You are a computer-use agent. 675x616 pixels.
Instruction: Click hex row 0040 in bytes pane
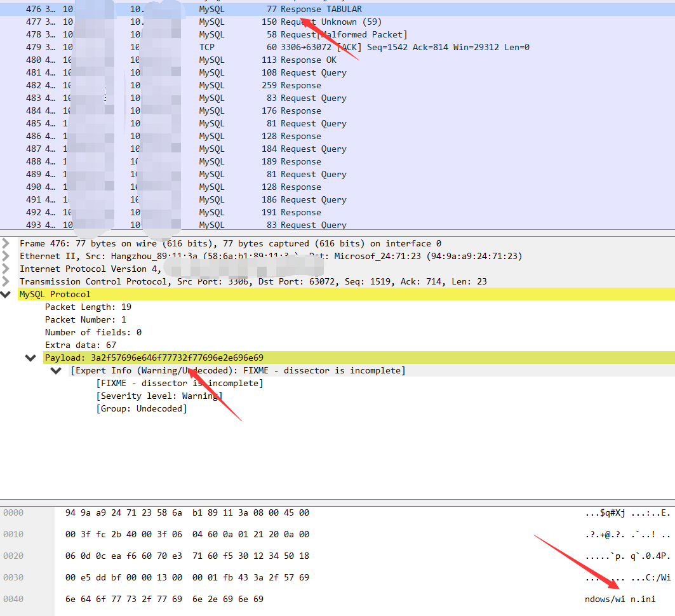tap(338, 599)
